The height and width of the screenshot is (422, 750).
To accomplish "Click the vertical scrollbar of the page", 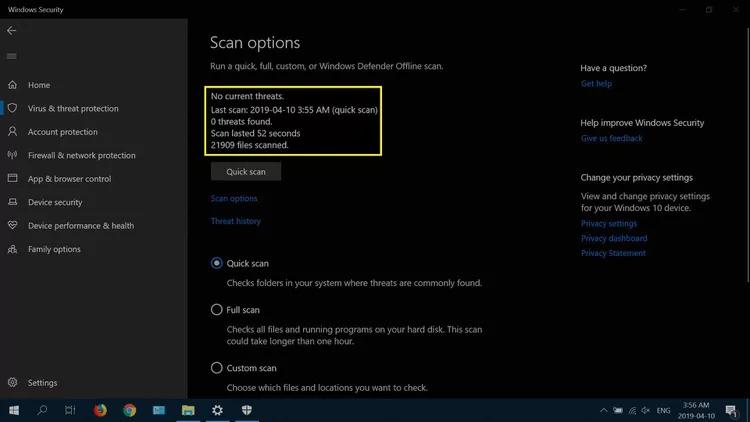I will click(x=748, y=155).
